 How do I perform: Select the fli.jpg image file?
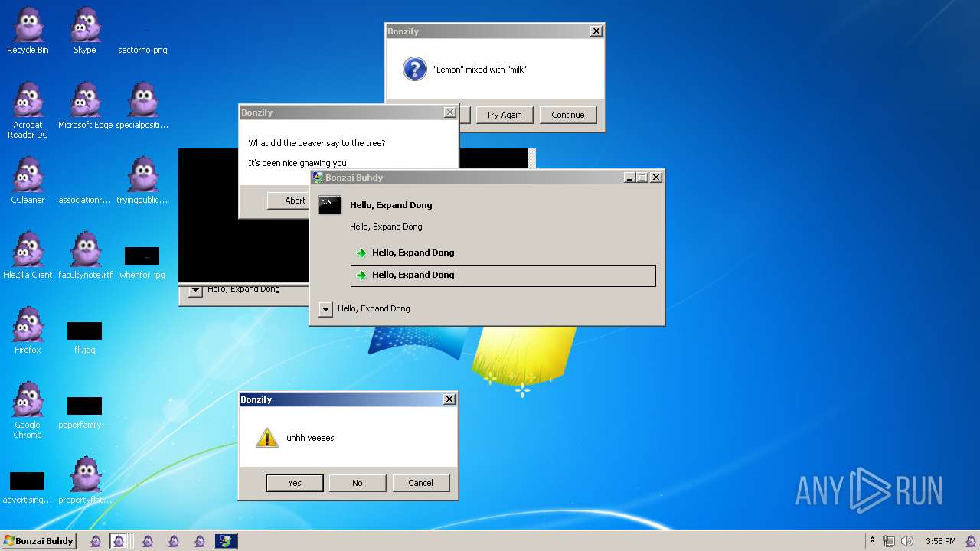pyautogui.click(x=85, y=338)
